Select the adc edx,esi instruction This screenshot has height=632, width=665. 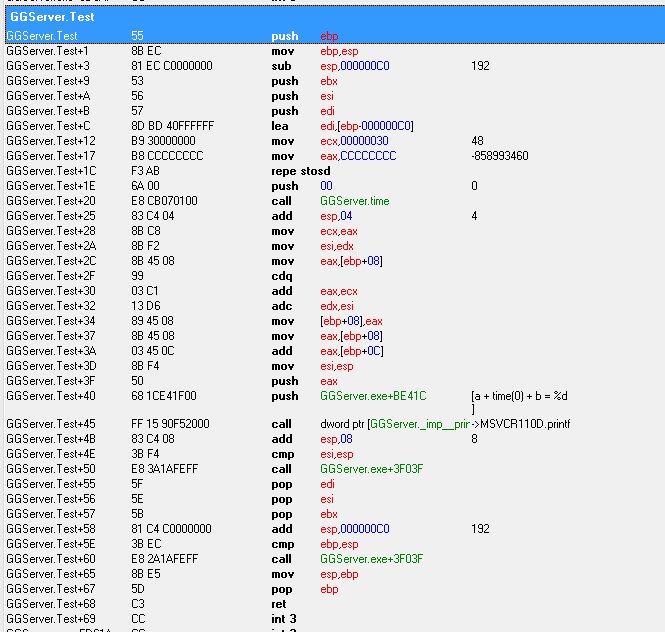coord(313,306)
